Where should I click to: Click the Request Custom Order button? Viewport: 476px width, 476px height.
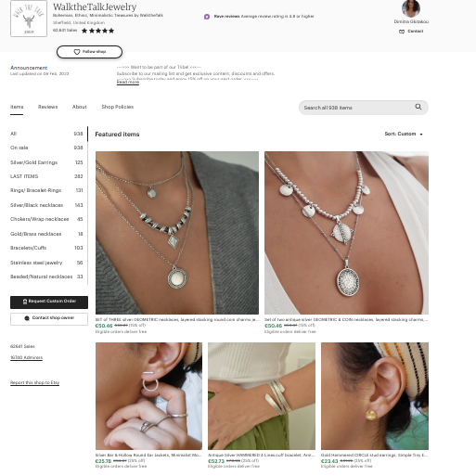49,302
